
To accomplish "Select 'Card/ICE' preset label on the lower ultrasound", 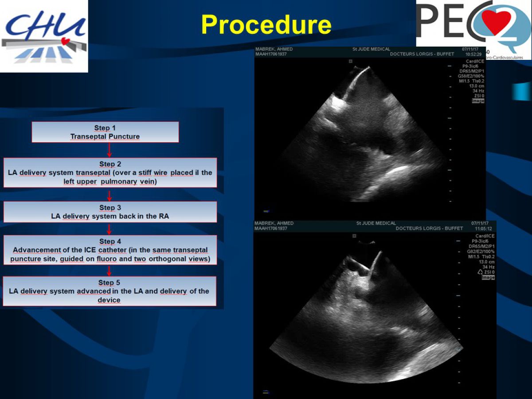I will tap(485, 236).
